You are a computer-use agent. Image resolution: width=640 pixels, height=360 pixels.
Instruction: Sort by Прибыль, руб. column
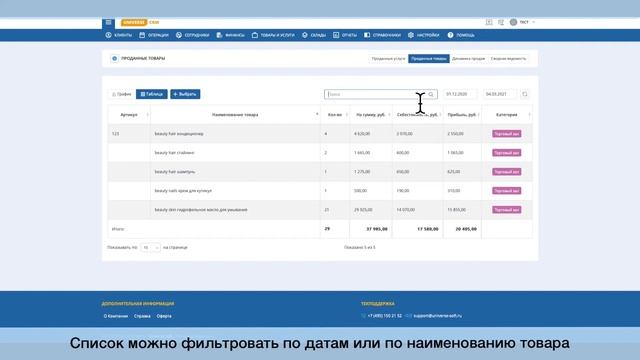pos(462,115)
